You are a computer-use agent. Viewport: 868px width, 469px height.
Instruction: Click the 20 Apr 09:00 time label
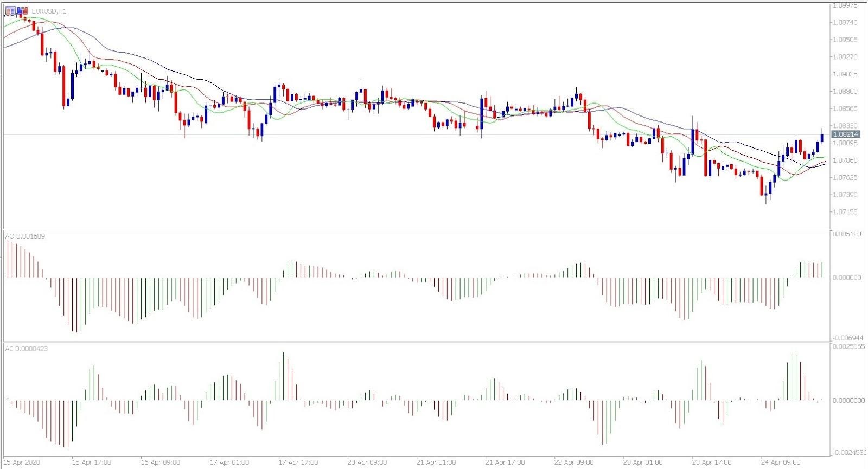click(x=367, y=462)
